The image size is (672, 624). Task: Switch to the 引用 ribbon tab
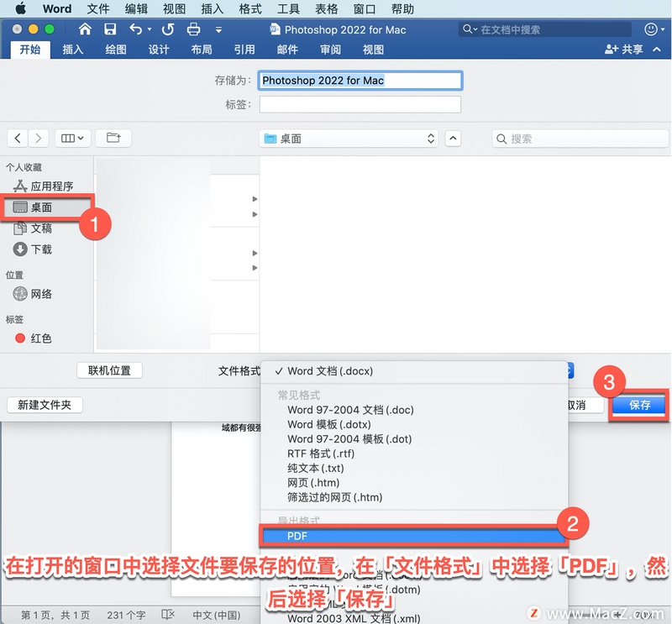tap(244, 50)
